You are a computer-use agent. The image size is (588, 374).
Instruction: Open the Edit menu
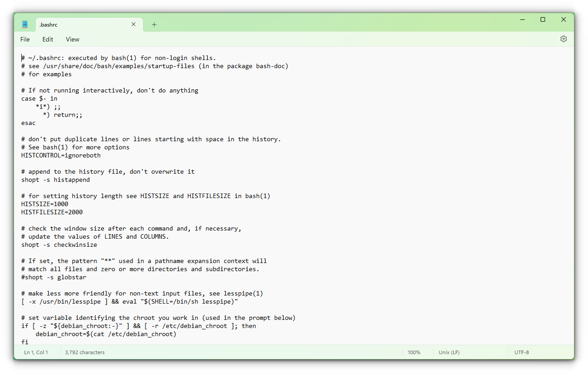point(48,39)
